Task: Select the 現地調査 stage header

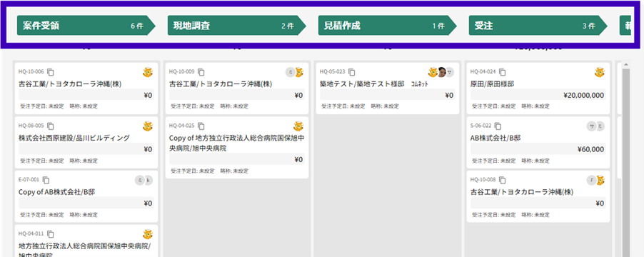Action: 237,26
